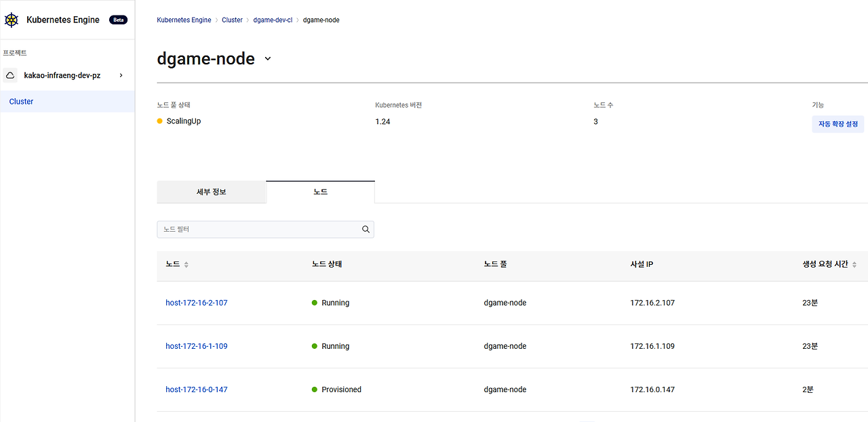
Task: Click the 자동 확장 설정 button
Action: click(838, 124)
